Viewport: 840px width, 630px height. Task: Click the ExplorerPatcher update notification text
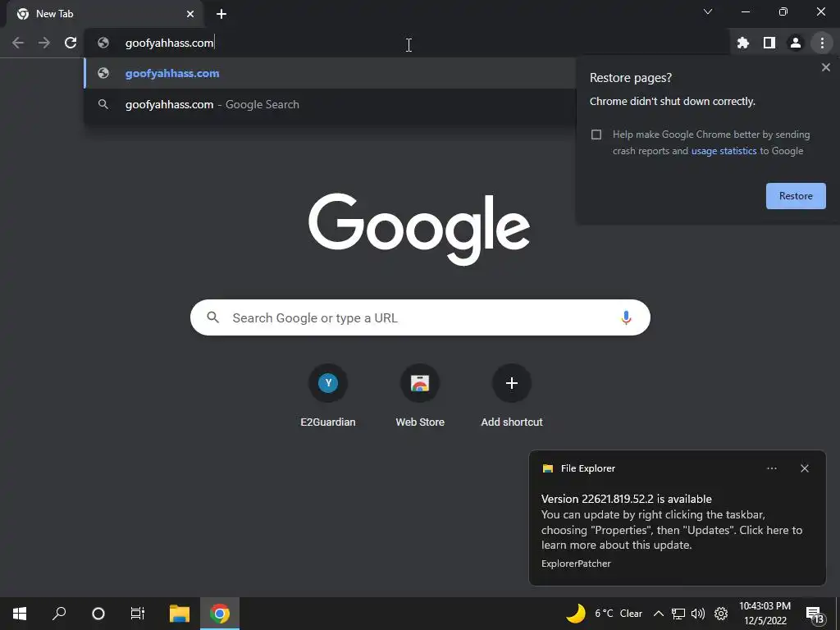(671, 523)
